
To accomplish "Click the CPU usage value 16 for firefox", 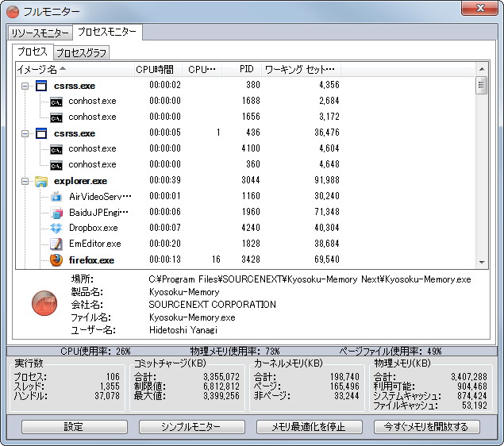I will (216, 260).
